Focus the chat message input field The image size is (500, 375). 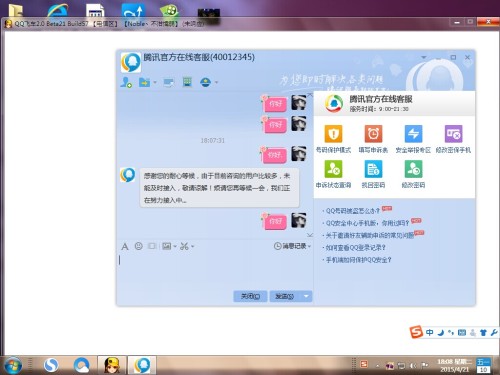coord(215,270)
